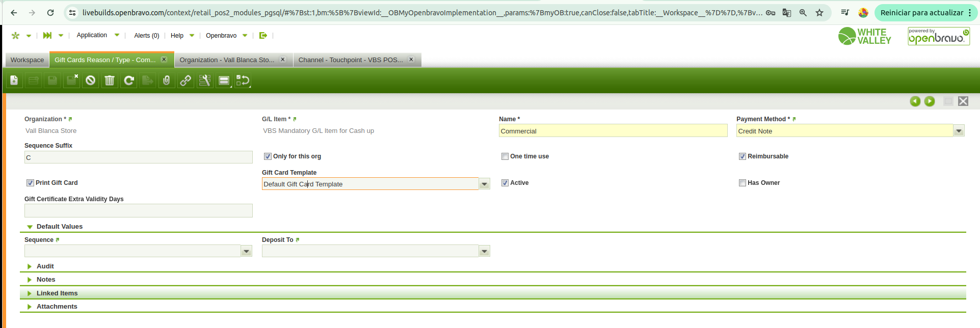Click the Organization field link label
The width and height of the screenshot is (980, 328).
[x=45, y=119]
